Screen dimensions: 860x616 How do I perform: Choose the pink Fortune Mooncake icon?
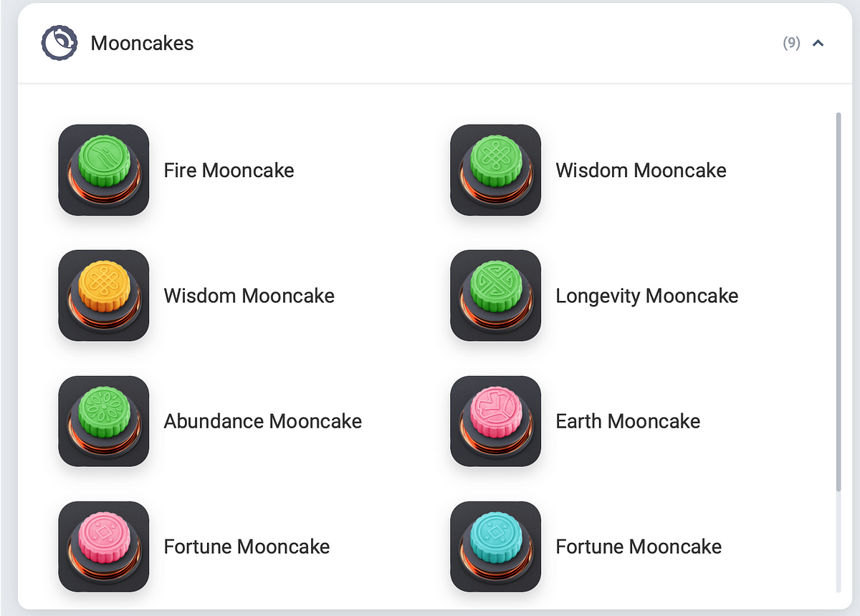click(x=104, y=546)
